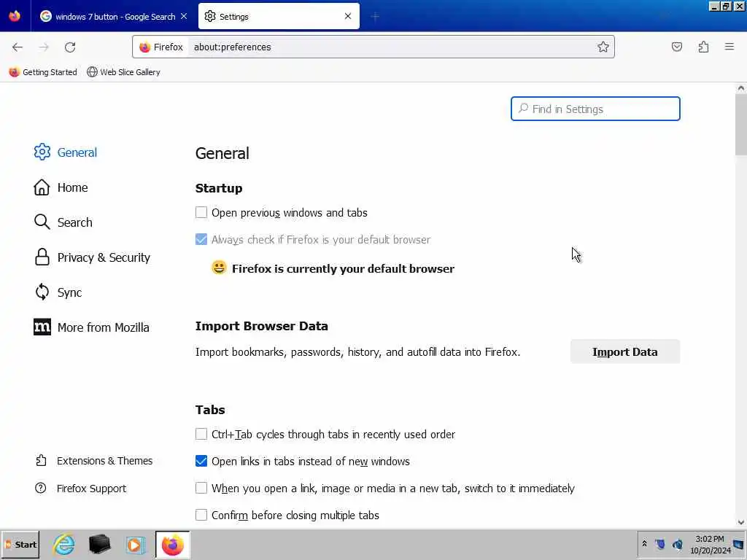The height and width of the screenshot is (560, 747).
Task: Click the Firefox identity label in address bar
Action: point(161,47)
